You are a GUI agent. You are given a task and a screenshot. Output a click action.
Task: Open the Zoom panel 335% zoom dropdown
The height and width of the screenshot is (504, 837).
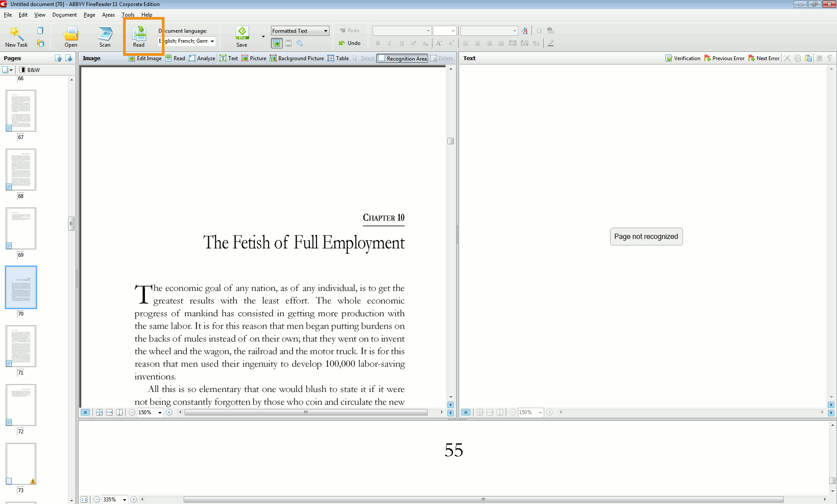[x=124, y=500]
